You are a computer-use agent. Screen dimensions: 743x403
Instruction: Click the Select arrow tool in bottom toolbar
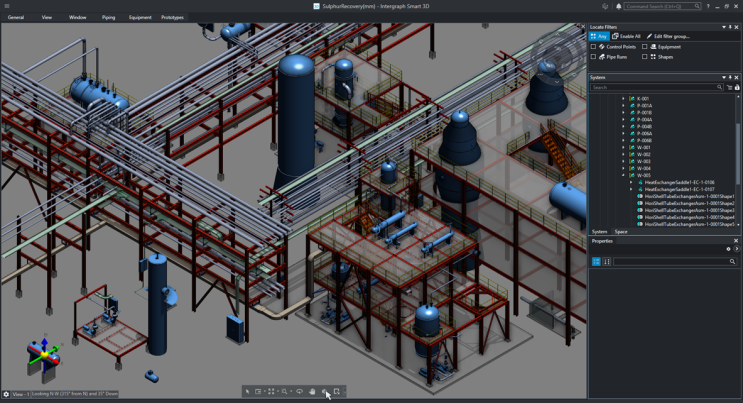pyautogui.click(x=247, y=391)
